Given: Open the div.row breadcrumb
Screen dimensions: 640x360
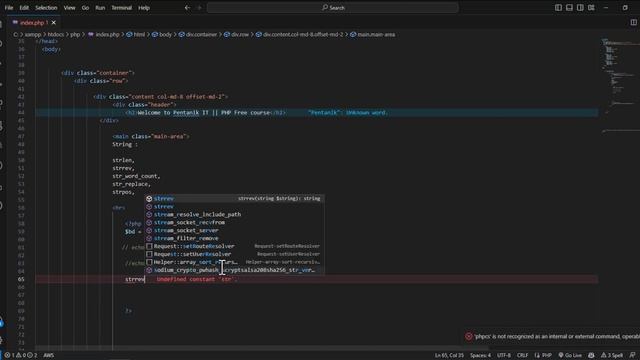Looking at the screenshot, I should click(236, 35).
